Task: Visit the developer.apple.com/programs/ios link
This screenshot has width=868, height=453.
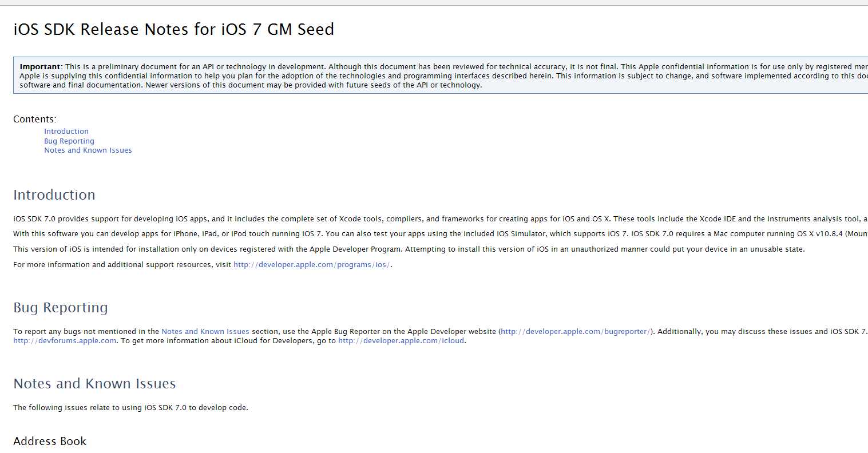Action: (312, 265)
